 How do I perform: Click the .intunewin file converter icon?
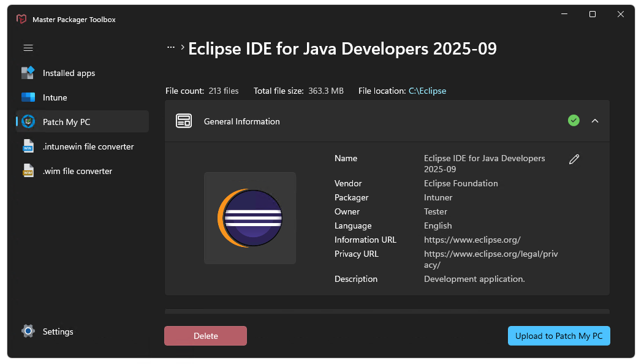28,146
